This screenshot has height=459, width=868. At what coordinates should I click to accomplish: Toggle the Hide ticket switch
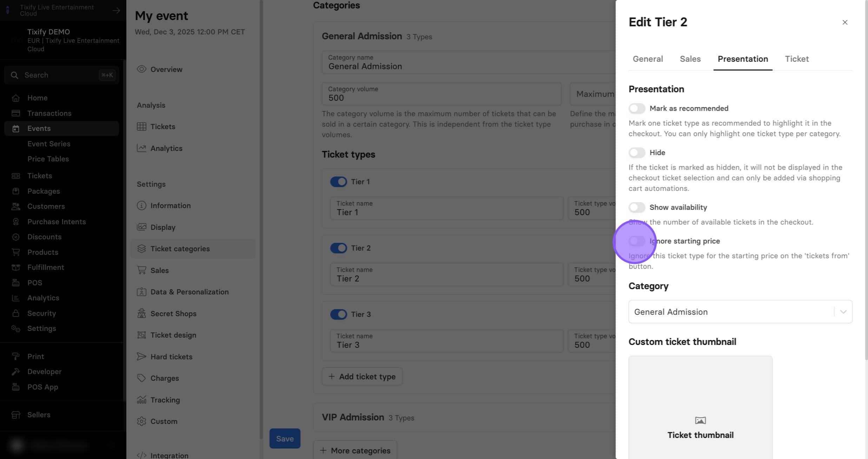[637, 153]
